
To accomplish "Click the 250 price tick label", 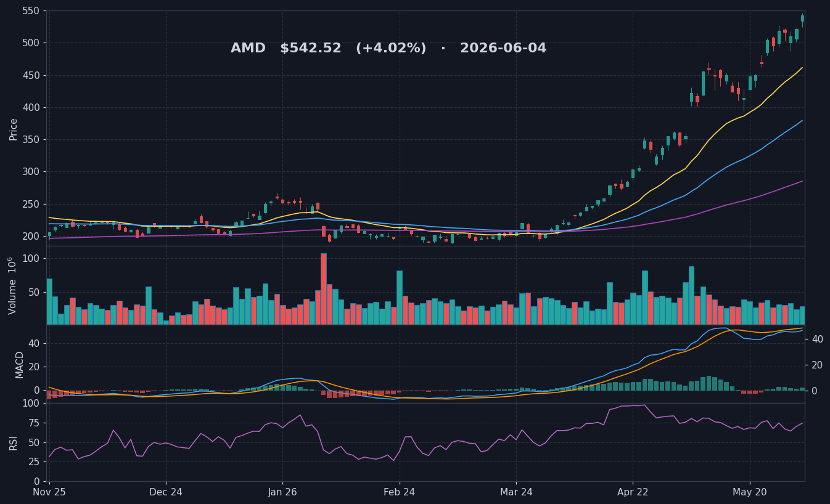I will pos(30,204).
